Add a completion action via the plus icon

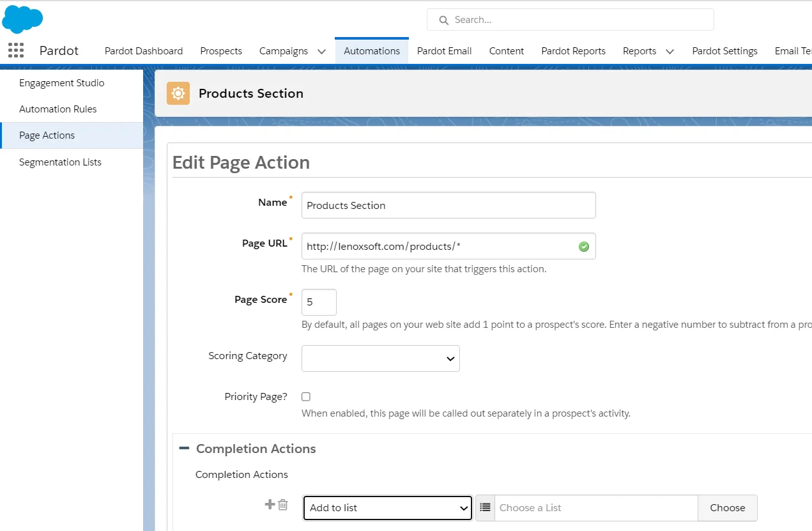click(269, 504)
